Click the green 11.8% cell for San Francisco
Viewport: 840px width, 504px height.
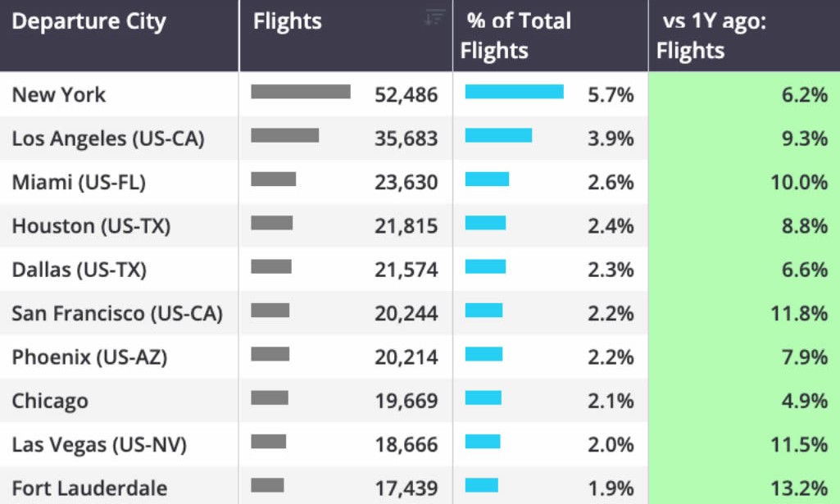[x=745, y=313]
